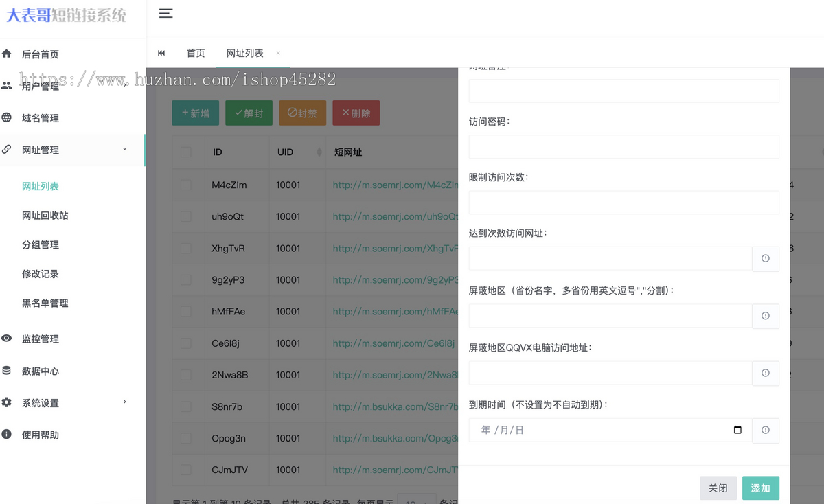
Task: Focus the 屏蔽地区 province input field
Action: [x=610, y=316]
